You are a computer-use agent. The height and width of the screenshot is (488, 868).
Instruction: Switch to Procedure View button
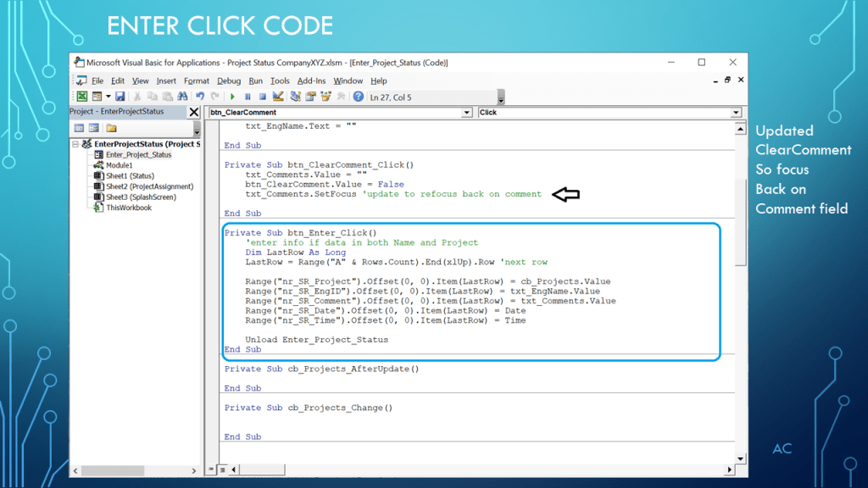[x=214, y=469]
